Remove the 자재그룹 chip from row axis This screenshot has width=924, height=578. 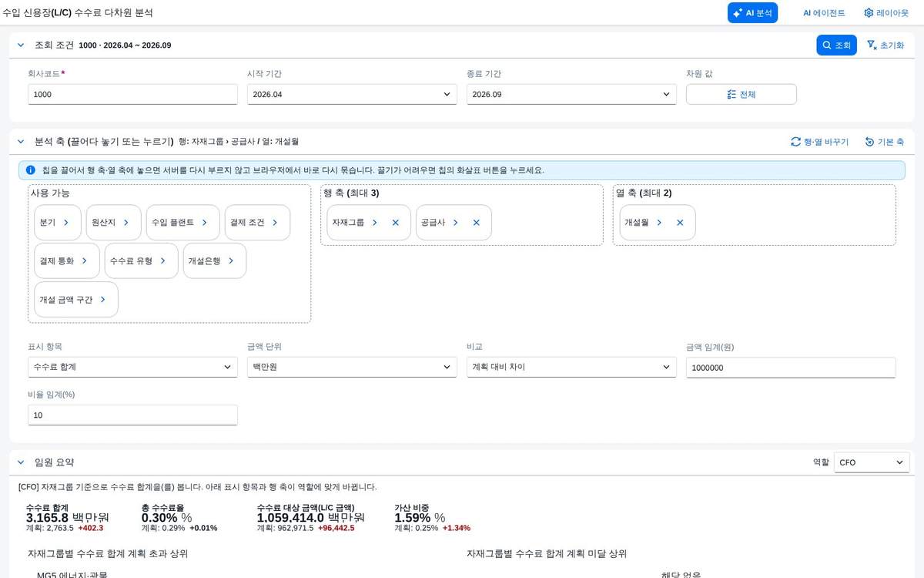click(x=396, y=222)
